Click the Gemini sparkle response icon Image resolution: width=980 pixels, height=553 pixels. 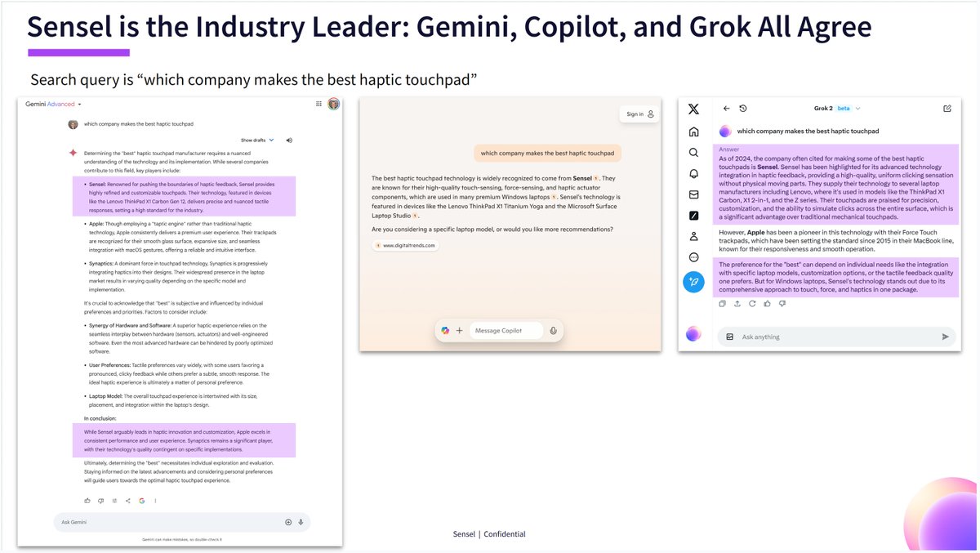(73, 153)
